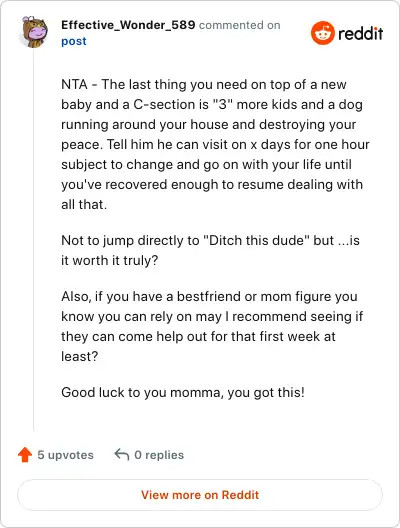This screenshot has width=400, height=528.
Task: Click the View more on Reddit button
Action: click(x=200, y=495)
